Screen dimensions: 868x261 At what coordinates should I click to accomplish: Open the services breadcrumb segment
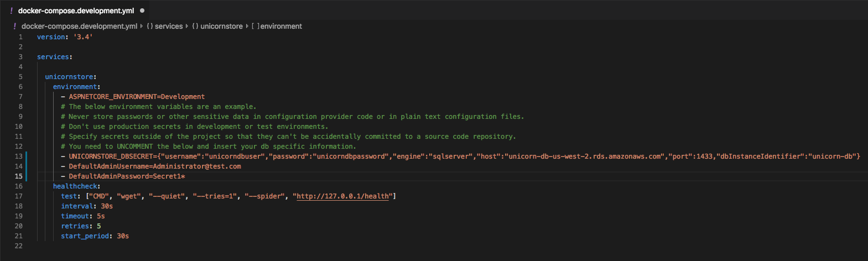169,26
